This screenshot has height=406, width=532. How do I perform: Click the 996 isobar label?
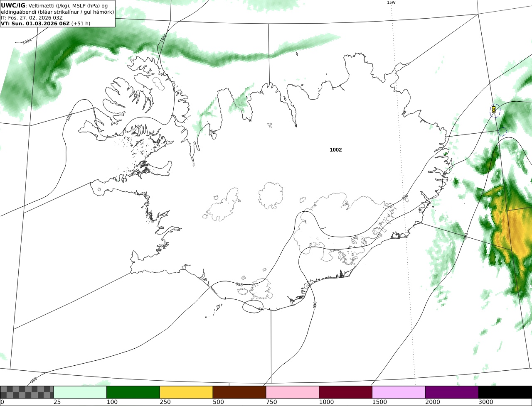pyautogui.click(x=315, y=306)
